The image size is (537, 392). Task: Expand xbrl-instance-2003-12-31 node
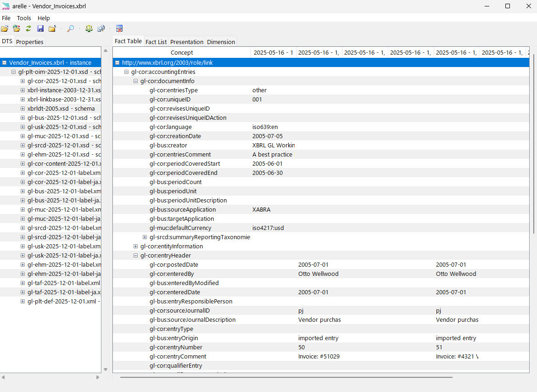[22, 90]
